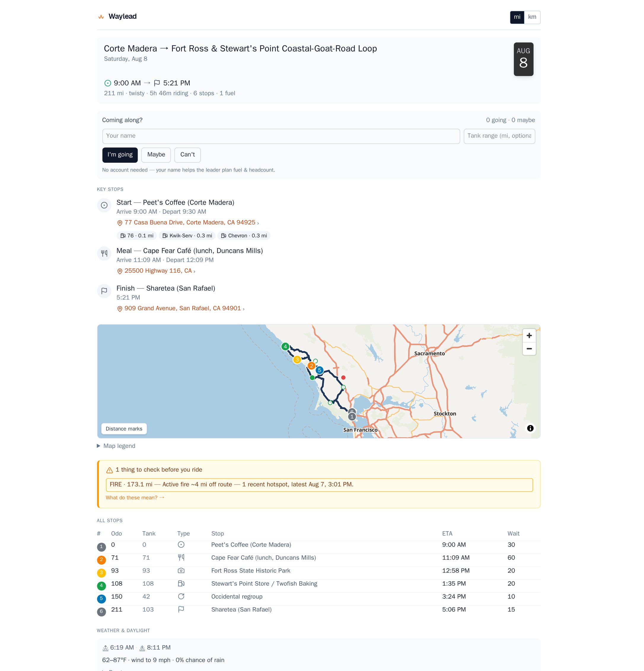Click the regroup icon for Occidental
The image size is (644, 671).
[x=181, y=597]
